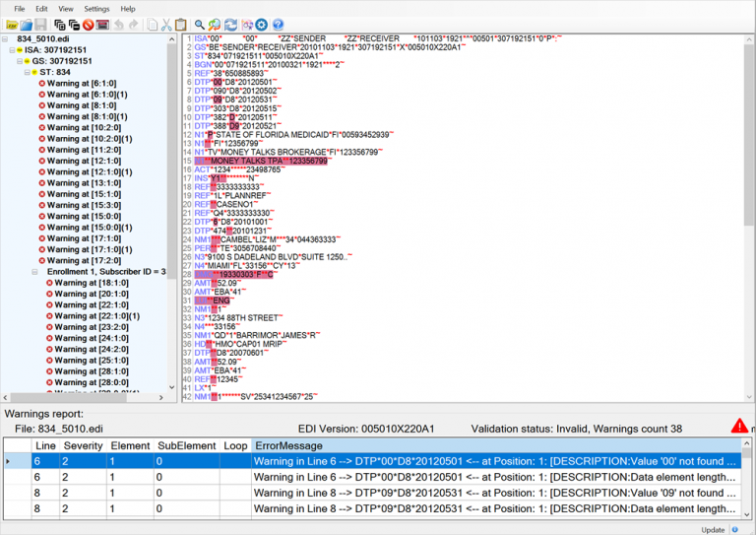This screenshot has height=535, width=756.
Task: Collapse the Enrollment 1 Subscriber node
Action: (x=34, y=272)
